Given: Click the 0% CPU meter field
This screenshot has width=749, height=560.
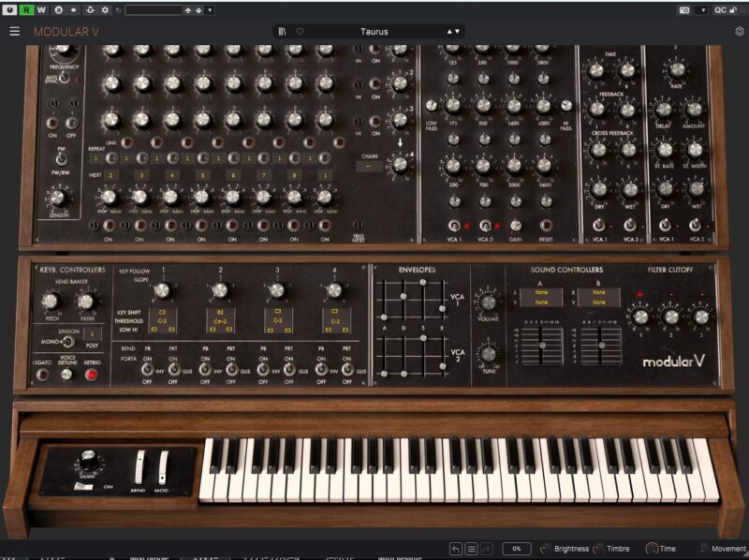Looking at the screenshot, I should [517, 549].
